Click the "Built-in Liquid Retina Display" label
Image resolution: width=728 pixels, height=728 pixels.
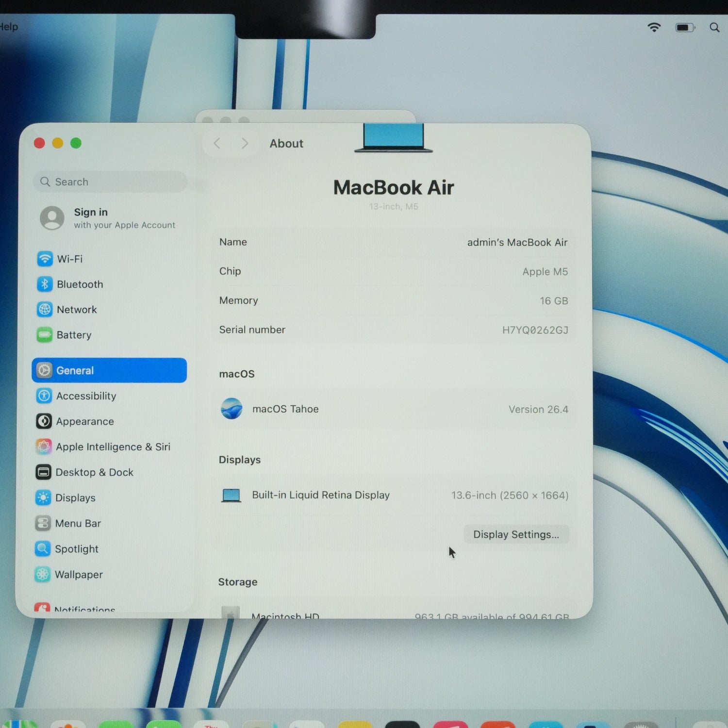(321, 495)
